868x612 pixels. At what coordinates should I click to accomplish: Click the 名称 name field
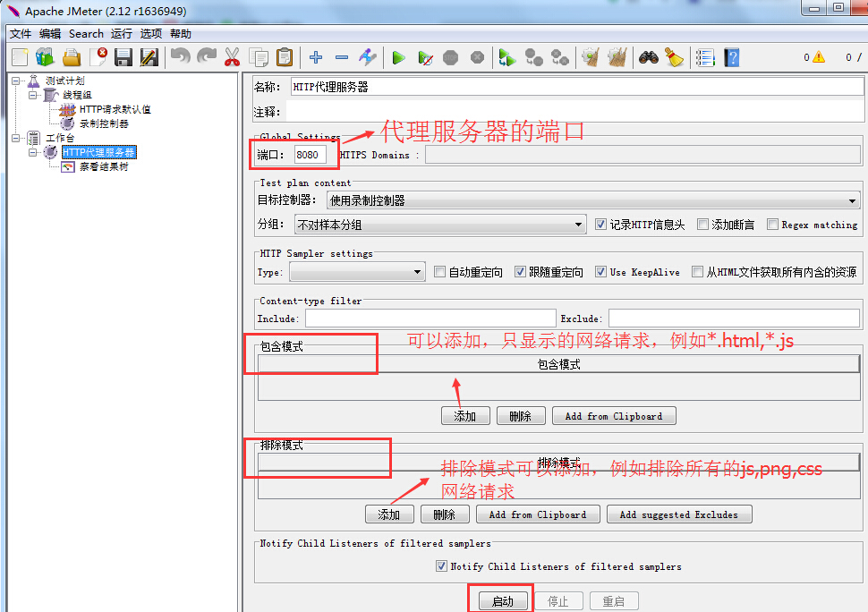(x=577, y=87)
